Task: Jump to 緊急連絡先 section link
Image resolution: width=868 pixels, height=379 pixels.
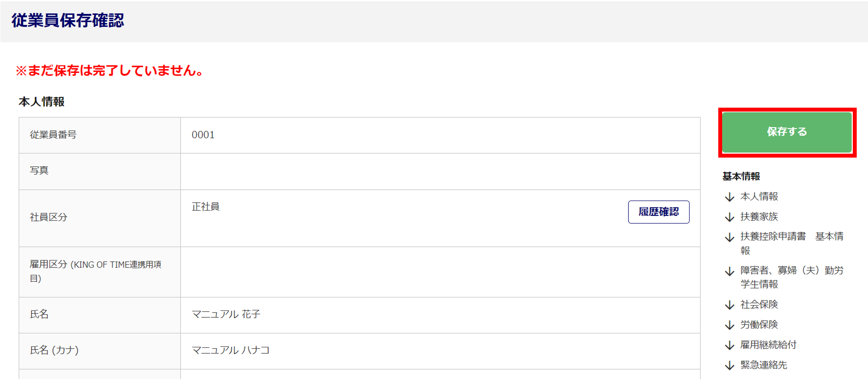Action: [763, 365]
